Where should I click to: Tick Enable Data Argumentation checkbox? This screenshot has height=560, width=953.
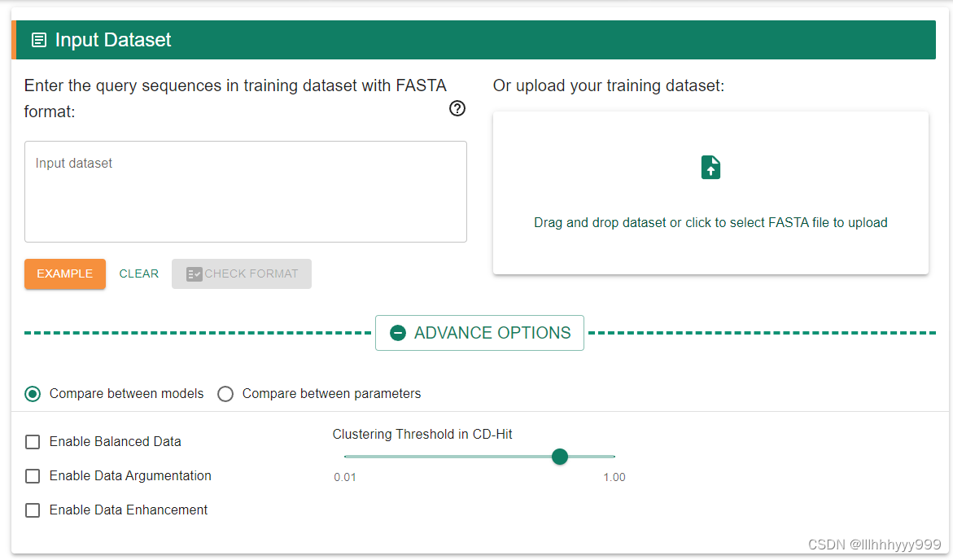(x=33, y=475)
